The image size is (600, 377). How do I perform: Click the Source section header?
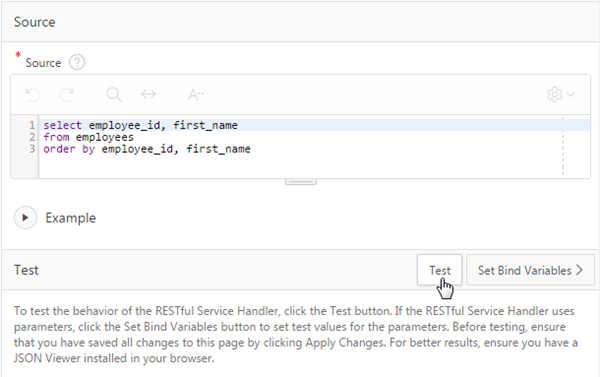34,22
